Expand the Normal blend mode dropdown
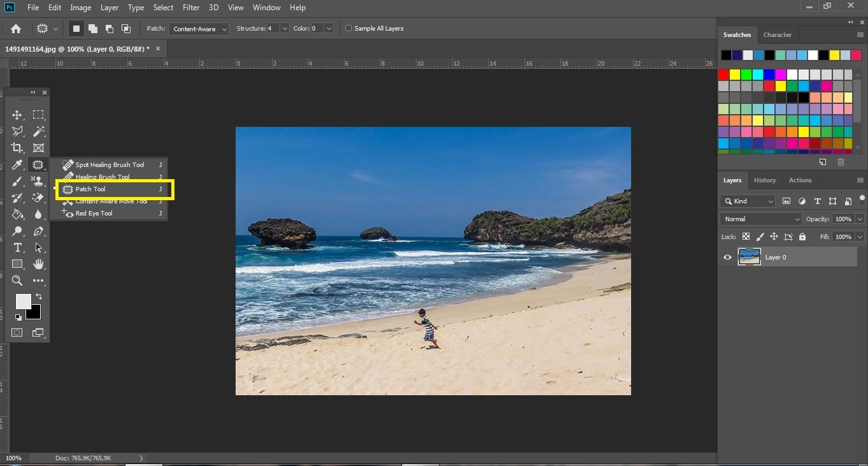Image resolution: width=868 pixels, height=466 pixels. pos(761,219)
